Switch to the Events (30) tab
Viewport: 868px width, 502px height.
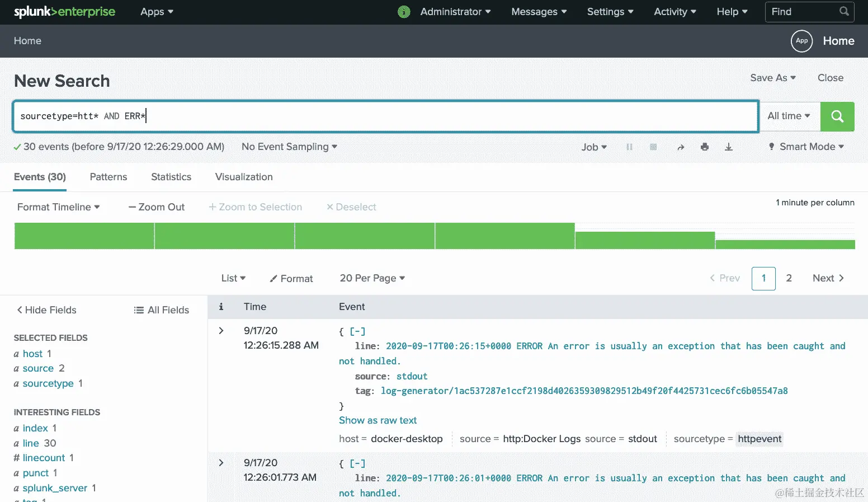tap(40, 177)
